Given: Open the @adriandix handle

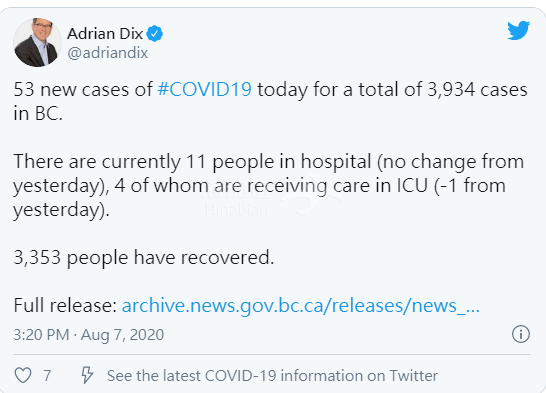Looking at the screenshot, I should (108, 53).
